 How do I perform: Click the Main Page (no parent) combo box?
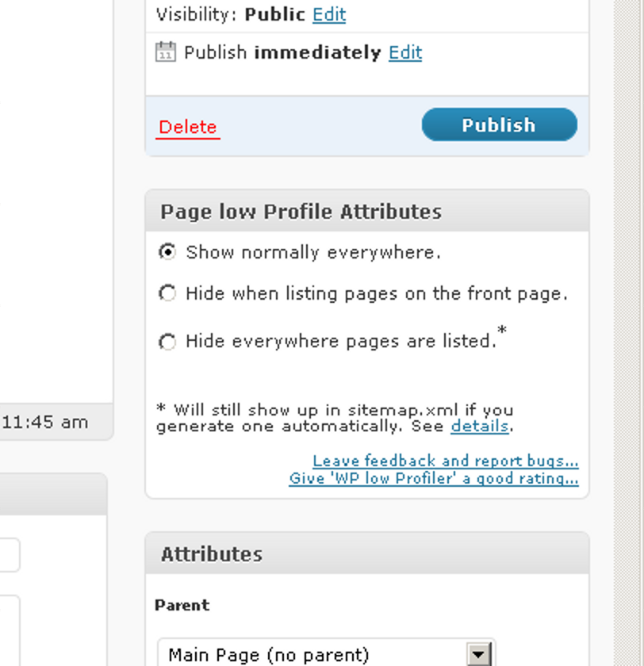326,653
